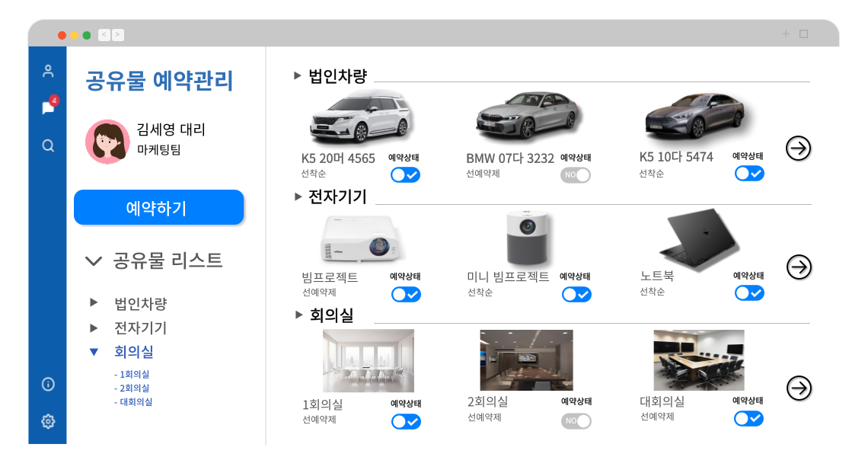868x457 pixels.
Task: Select 1회의실 in sidebar submenu
Action: coord(134,374)
